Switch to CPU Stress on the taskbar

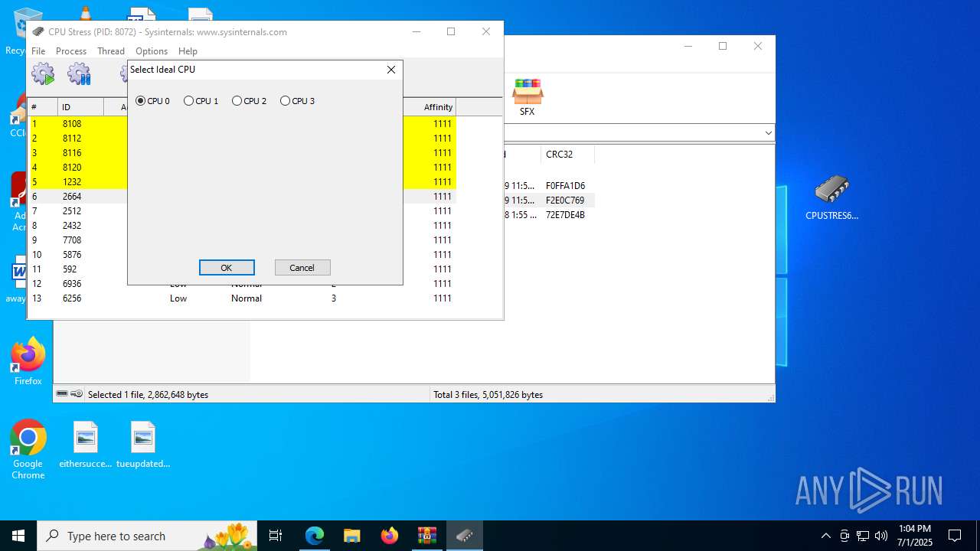465,536
